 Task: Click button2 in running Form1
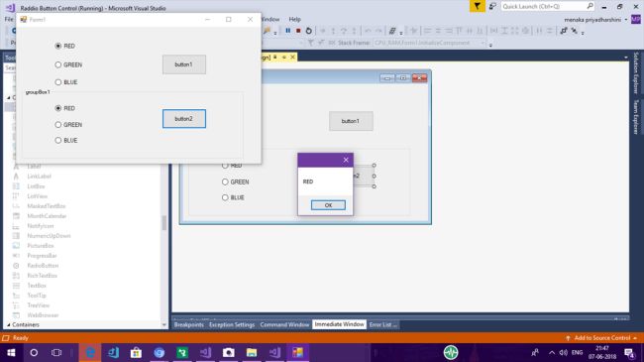point(184,119)
